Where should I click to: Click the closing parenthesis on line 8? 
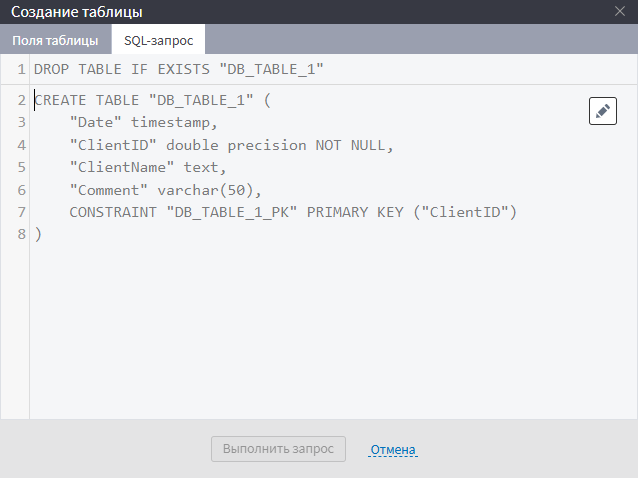pyautogui.click(x=38, y=234)
